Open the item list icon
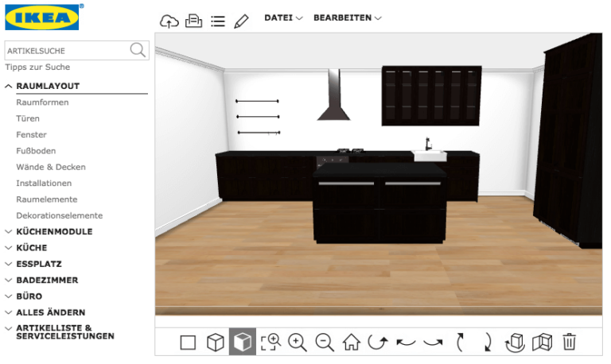The image size is (611, 364). coord(218,21)
